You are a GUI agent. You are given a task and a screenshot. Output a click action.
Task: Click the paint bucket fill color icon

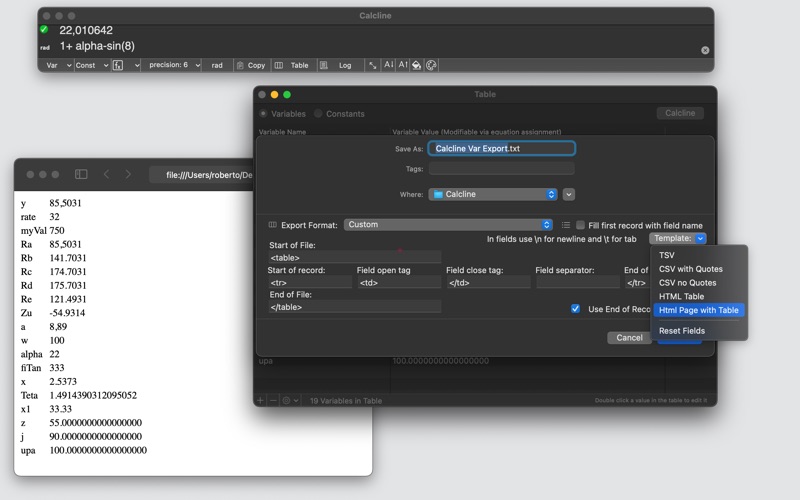point(417,65)
